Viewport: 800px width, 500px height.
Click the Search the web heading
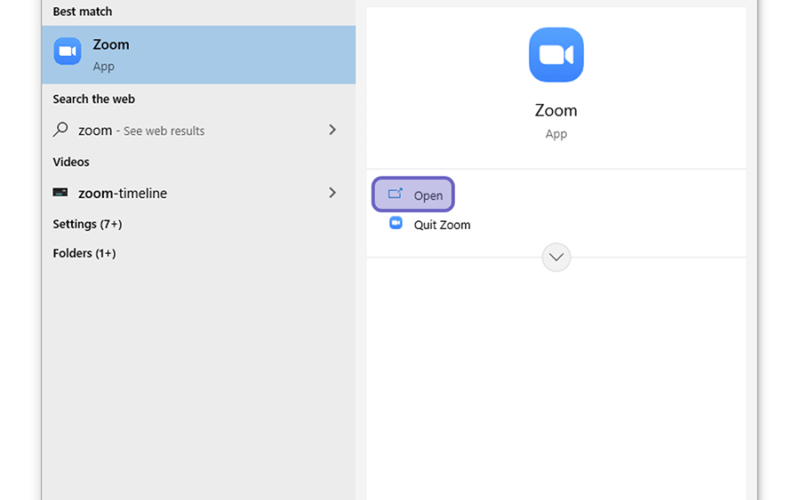[94, 99]
